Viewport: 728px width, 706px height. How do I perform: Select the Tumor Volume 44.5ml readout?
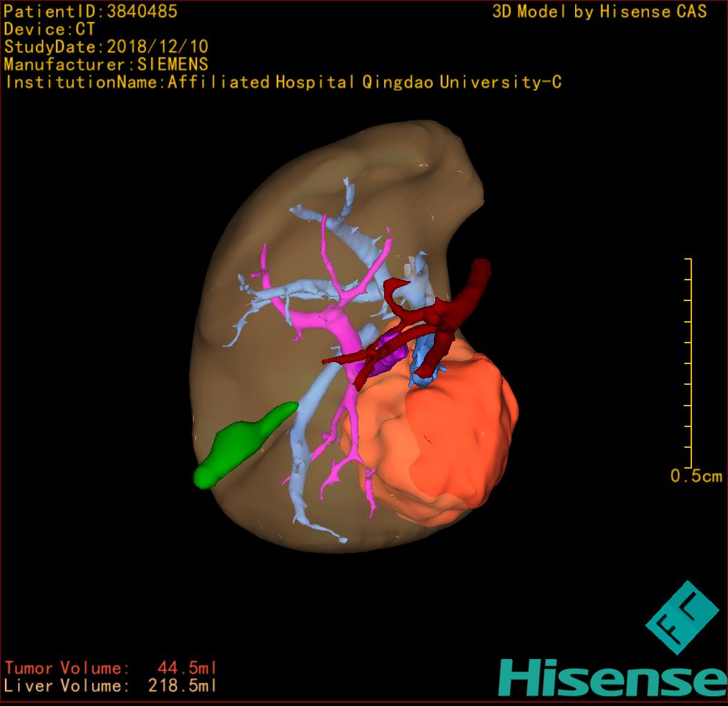(x=111, y=668)
